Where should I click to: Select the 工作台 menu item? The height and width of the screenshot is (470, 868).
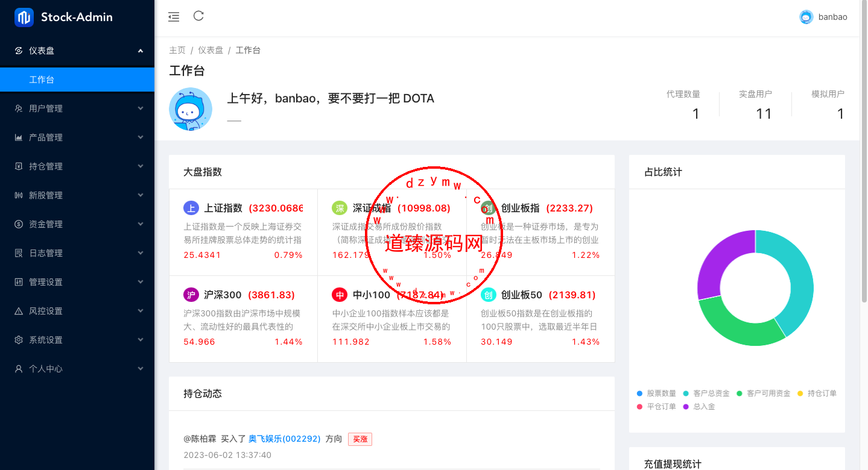77,80
